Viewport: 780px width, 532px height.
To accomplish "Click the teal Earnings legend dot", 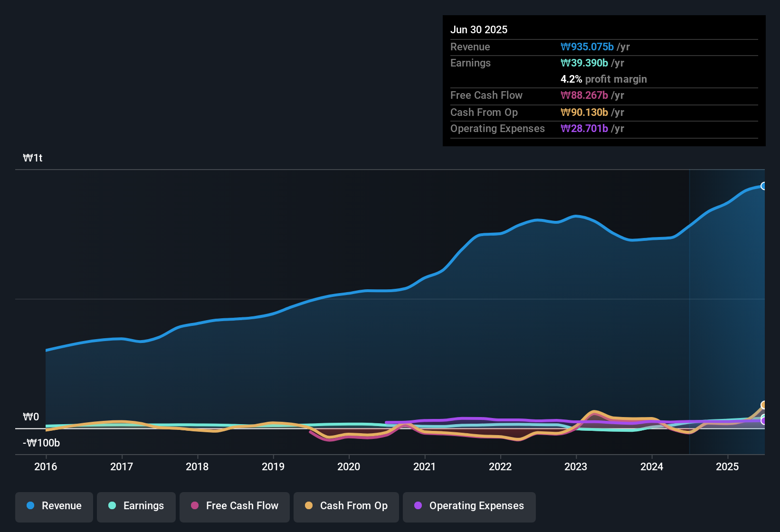I will [x=112, y=506].
